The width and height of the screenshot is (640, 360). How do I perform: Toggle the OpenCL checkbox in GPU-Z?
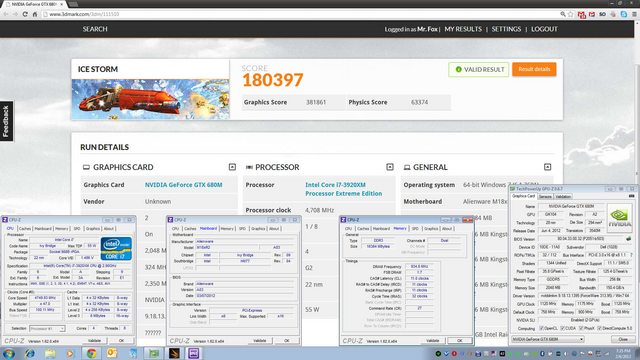pyautogui.click(x=541, y=328)
